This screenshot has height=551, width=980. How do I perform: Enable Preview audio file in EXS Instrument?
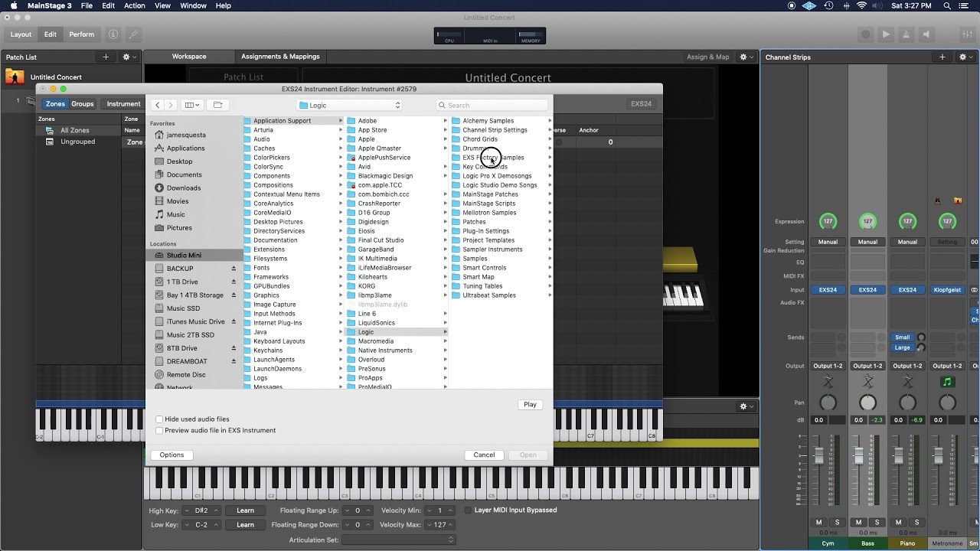[159, 430]
